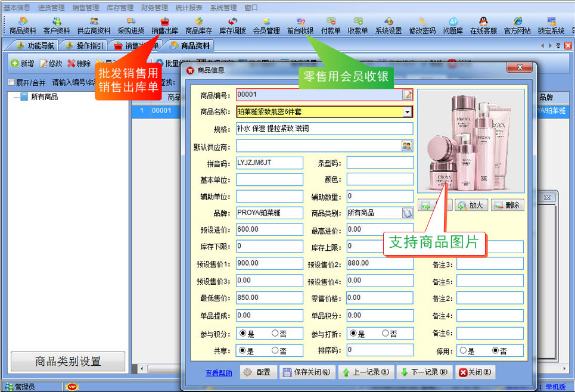Click the 放大 image button
This screenshot has width=575, height=392.
click(471, 205)
